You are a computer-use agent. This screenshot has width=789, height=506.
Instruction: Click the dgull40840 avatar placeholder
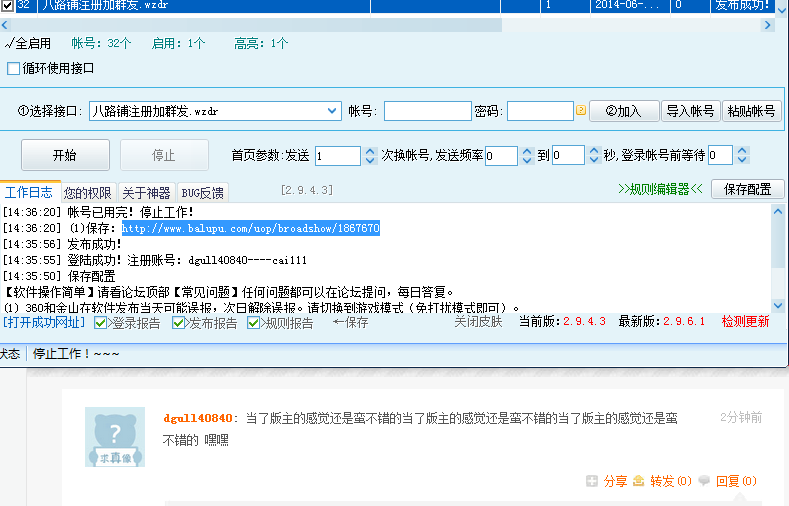[x=115, y=437]
